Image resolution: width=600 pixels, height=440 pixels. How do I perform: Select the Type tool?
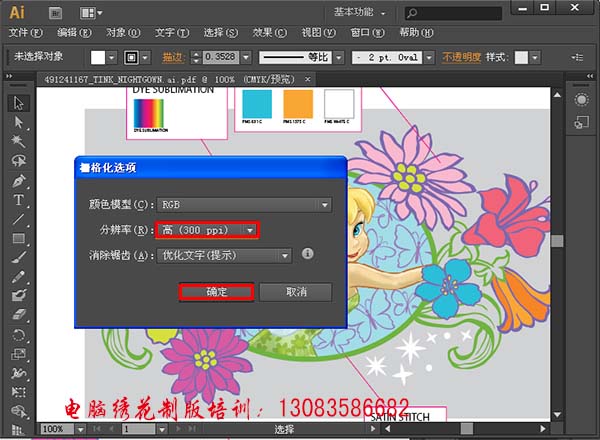pyautogui.click(x=18, y=201)
